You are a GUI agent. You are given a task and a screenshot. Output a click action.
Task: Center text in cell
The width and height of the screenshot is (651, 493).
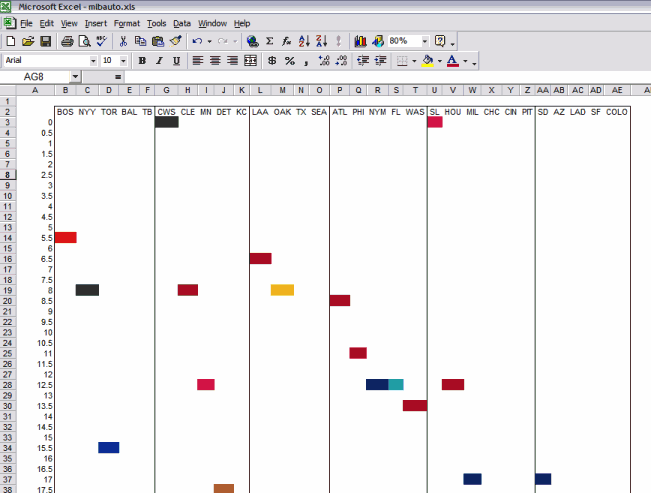tap(215, 61)
